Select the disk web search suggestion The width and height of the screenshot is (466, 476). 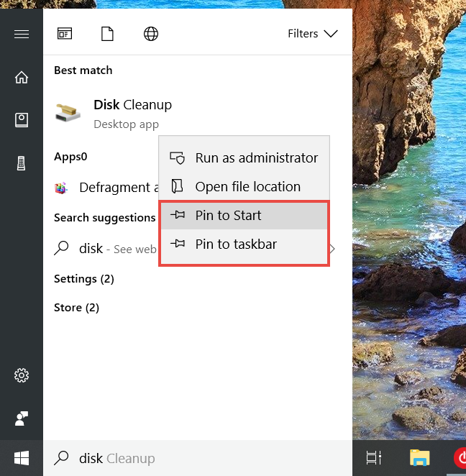point(105,249)
